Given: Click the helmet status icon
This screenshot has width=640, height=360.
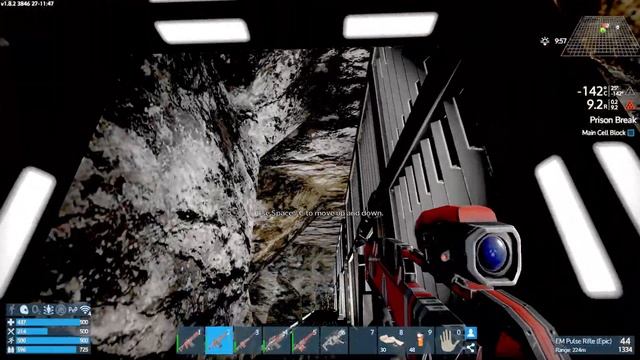Looking at the screenshot, I should 24,310.
